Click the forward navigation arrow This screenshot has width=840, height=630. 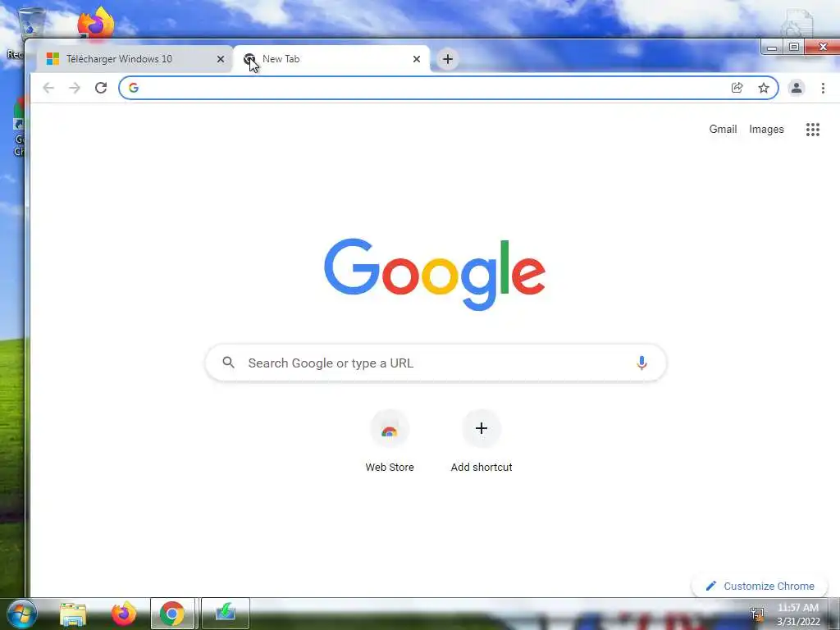(75, 88)
